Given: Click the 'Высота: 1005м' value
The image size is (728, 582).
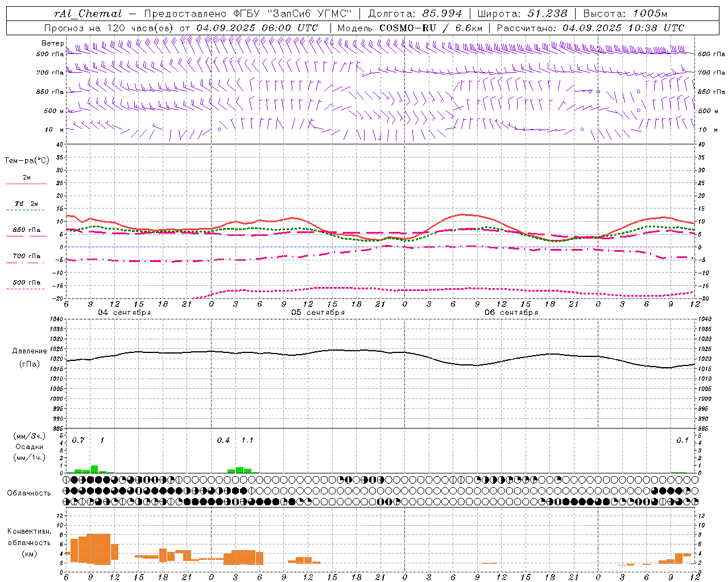Looking at the screenshot, I should point(625,14).
